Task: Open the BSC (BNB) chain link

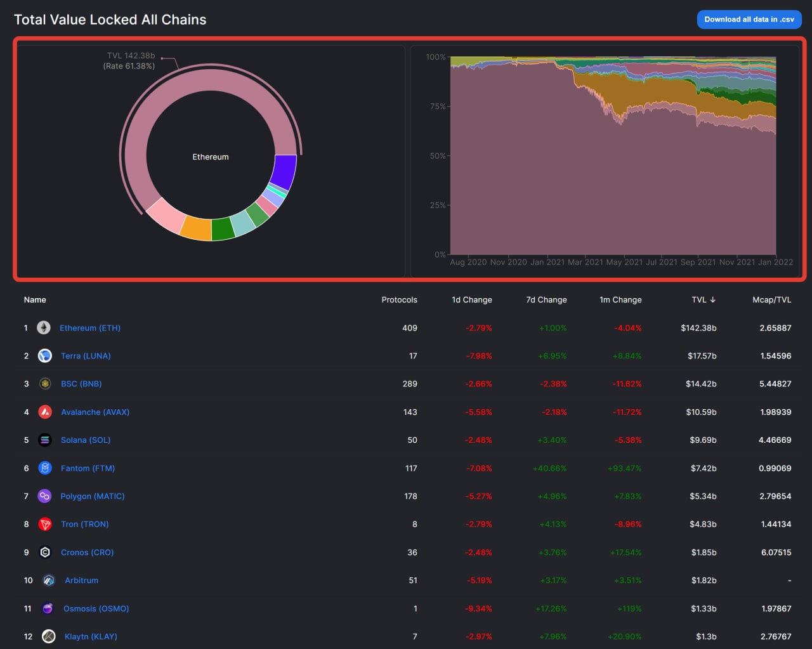Action: point(81,384)
